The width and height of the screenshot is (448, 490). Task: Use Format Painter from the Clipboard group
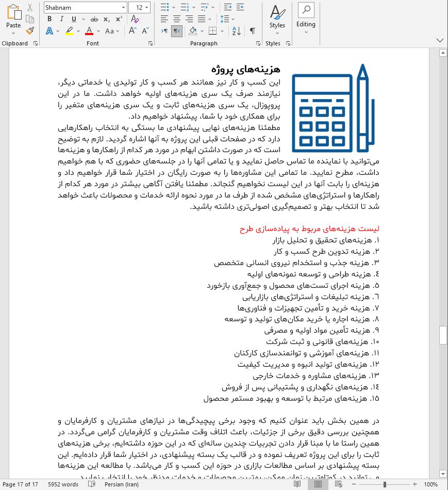(x=29, y=31)
